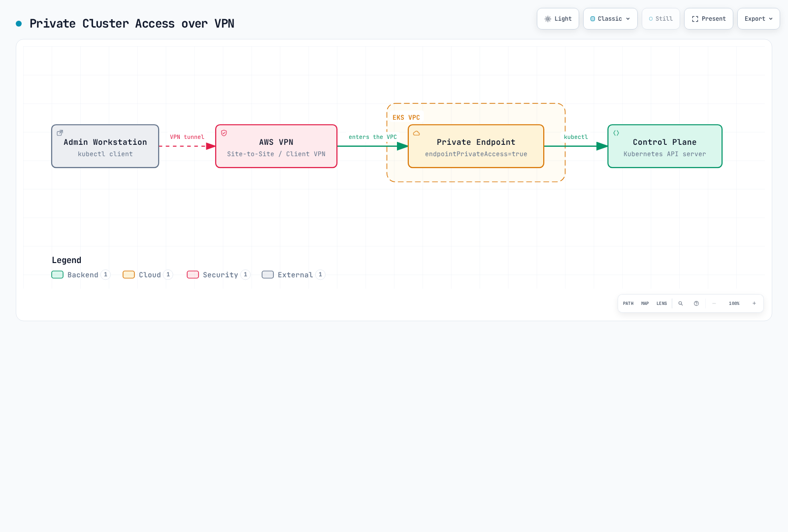Click the external link icon on Admin Workstation
Image resolution: width=788 pixels, height=532 pixels.
point(60,133)
